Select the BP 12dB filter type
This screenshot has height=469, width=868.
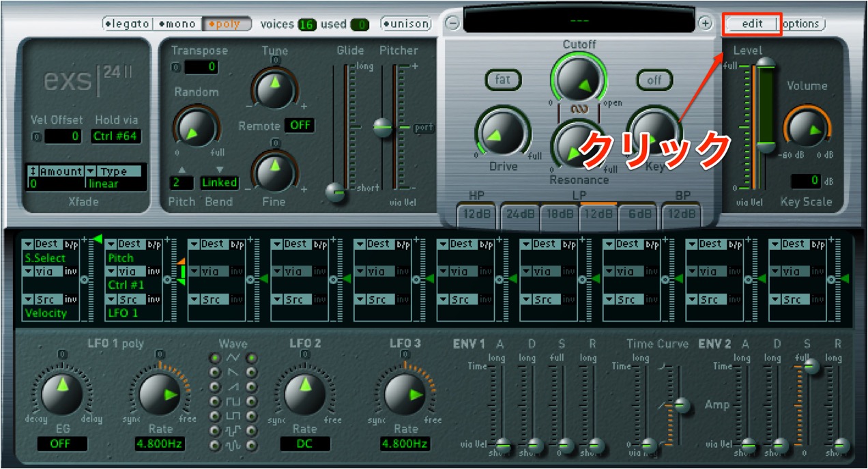click(681, 214)
